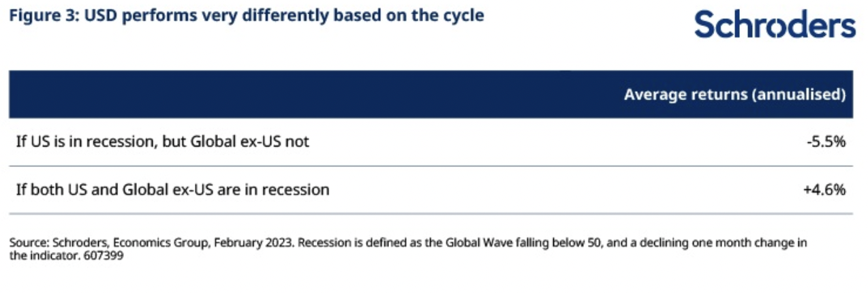The width and height of the screenshot is (868, 293).
Task: Click the Average returns (annualised) column header
Action: click(734, 94)
